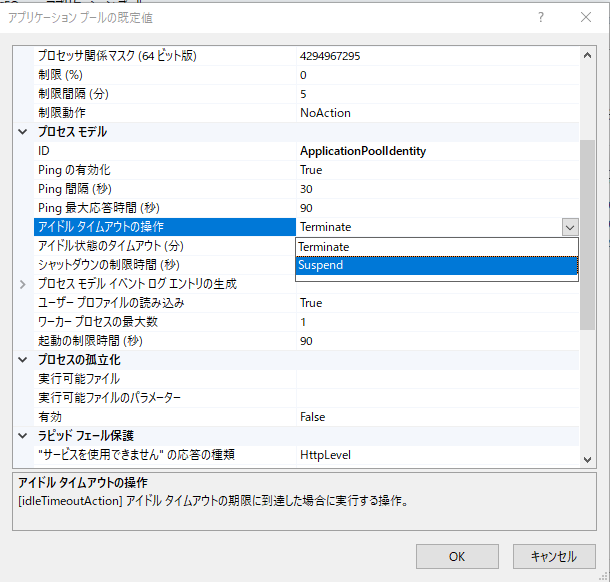
Task: Select Suspend from the dropdown list
Action: 436,265
